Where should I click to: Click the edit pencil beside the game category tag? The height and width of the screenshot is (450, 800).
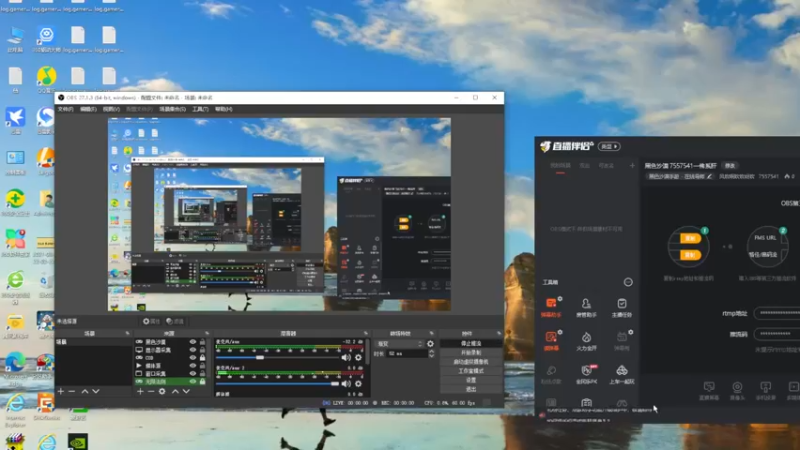pyautogui.click(x=709, y=177)
